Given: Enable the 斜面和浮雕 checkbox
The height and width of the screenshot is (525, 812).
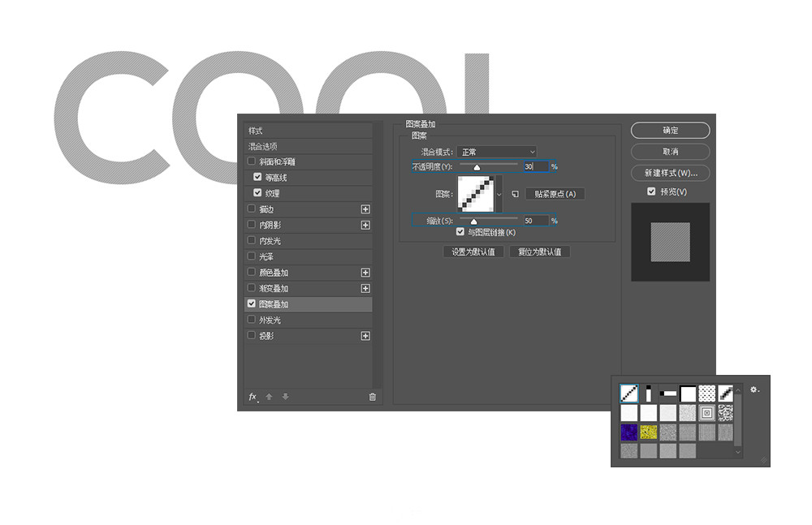Looking at the screenshot, I should (x=252, y=161).
